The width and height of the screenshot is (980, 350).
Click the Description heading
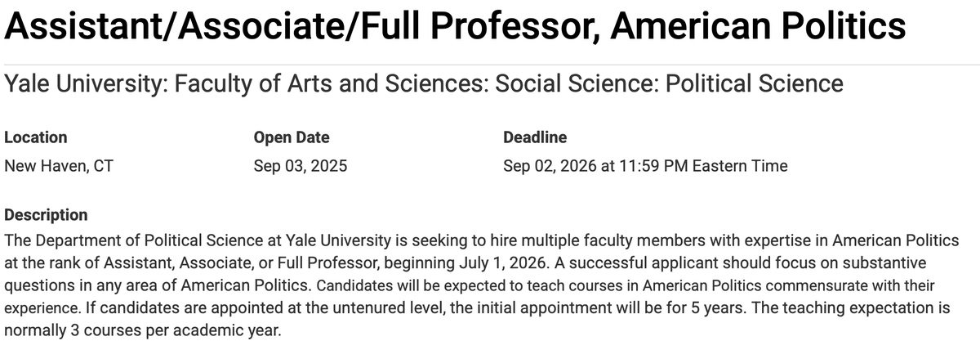(x=46, y=215)
